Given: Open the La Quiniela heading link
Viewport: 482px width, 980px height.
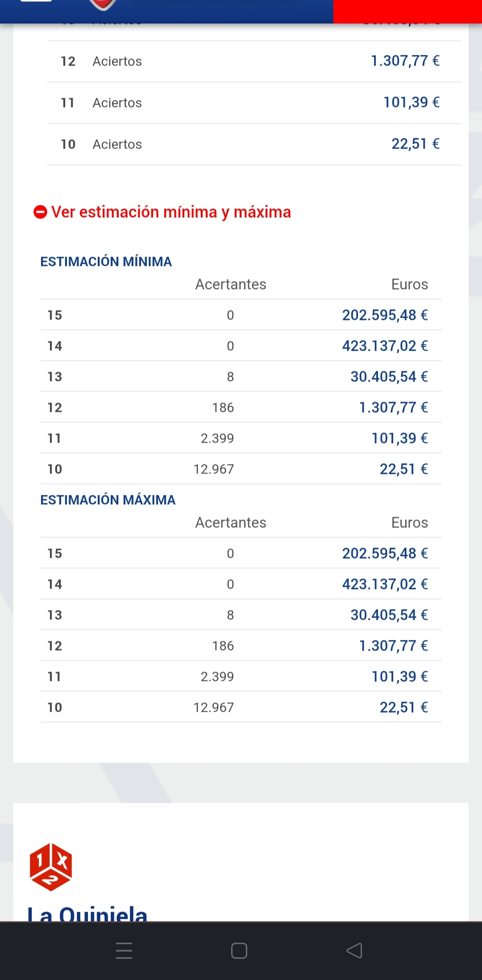Looking at the screenshot, I should point(87,913).
